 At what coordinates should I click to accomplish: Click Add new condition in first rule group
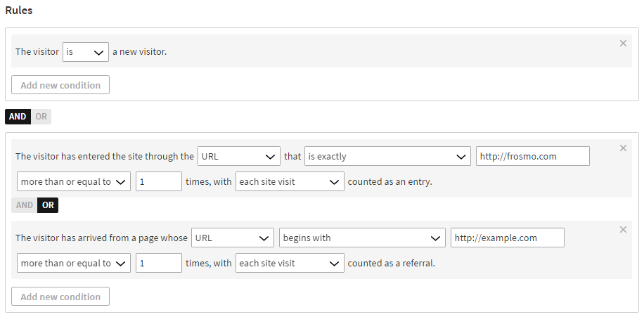click(60, 85)
